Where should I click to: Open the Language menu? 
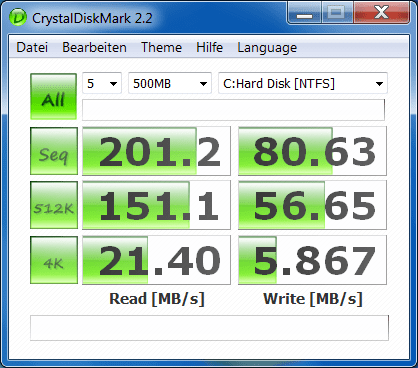point(267,48)
